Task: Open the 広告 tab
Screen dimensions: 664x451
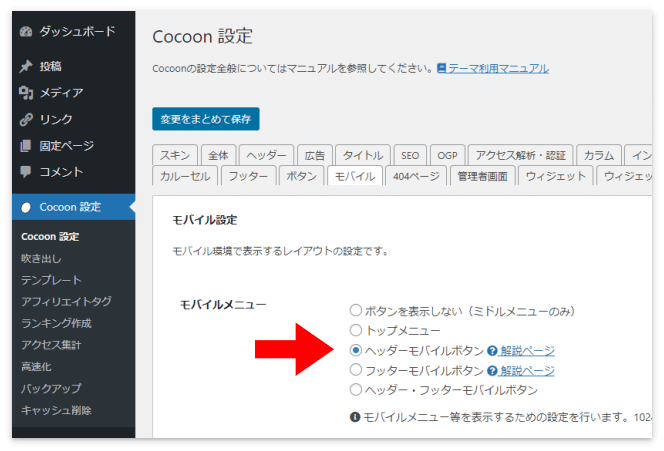Action: click(315, 155)
